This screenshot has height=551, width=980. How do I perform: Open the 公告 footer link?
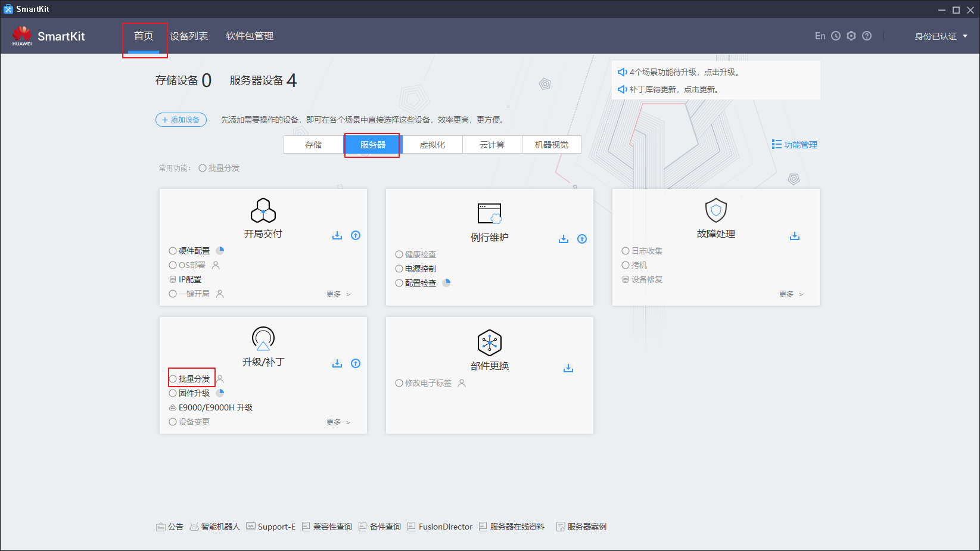point(170,527)
